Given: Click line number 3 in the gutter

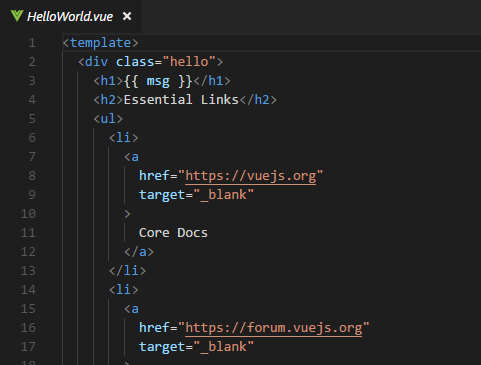Looking at the screenshot, I should coord(32,81).
